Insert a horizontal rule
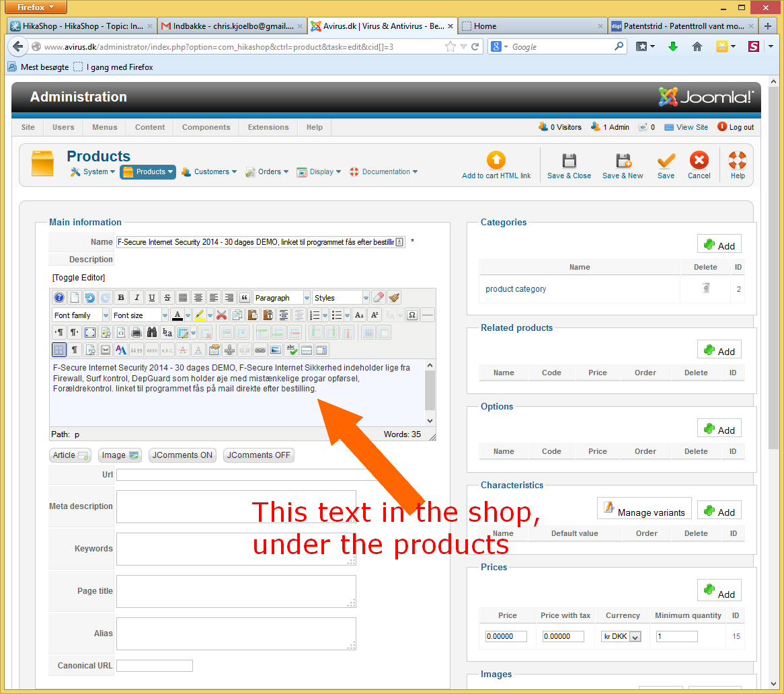784x694 pixels. (x=428, y=315)
